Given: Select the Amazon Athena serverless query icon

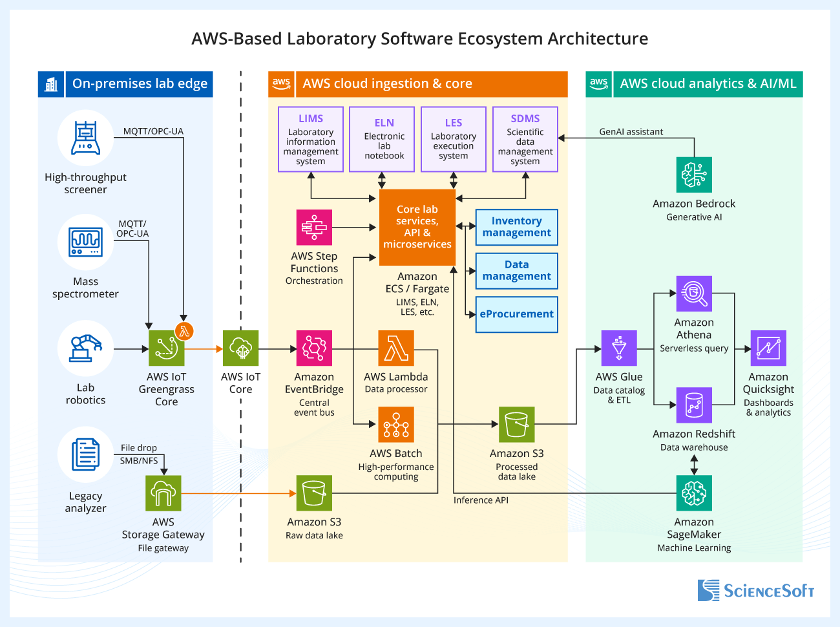Looking at the screenshot, I should coord(694,293).
